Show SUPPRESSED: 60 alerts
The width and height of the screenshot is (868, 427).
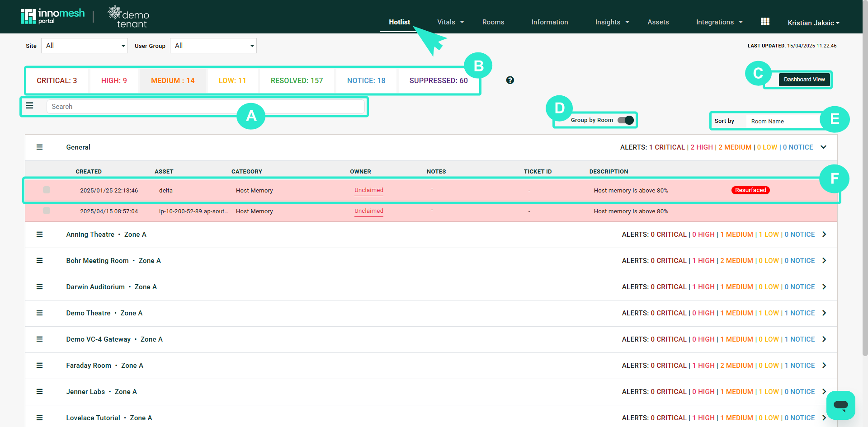(439, 80)
